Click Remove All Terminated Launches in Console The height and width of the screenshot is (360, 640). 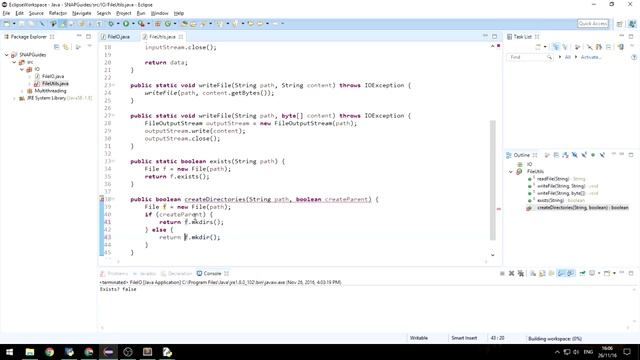tap(521, 273)
